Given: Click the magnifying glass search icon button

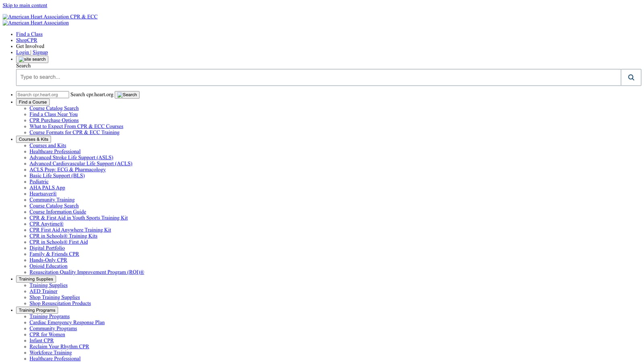Looking at the screenshot, I should 631,77.
